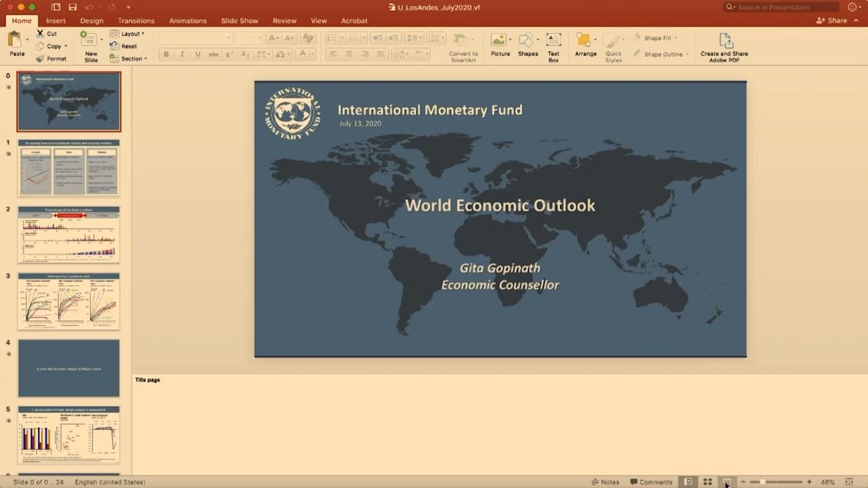Switch to Slide Sorter grid view

(x=707, y=482)
